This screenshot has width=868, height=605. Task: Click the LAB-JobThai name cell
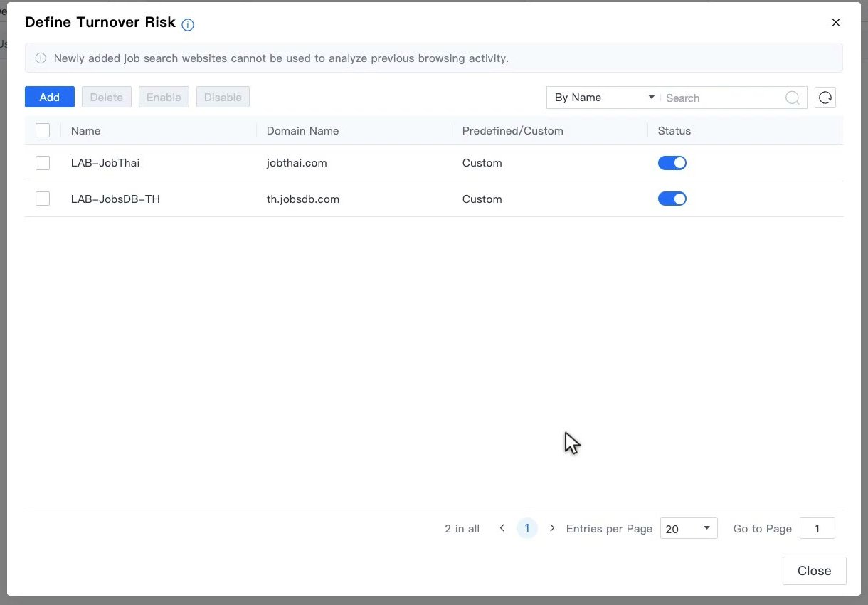pyautogui.click(x=105, y=163)
